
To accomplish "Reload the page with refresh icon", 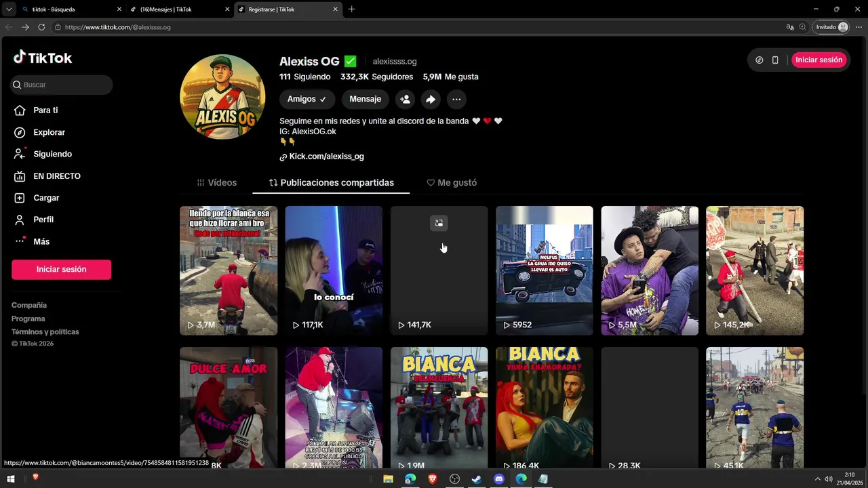I will tap(41, 27).
